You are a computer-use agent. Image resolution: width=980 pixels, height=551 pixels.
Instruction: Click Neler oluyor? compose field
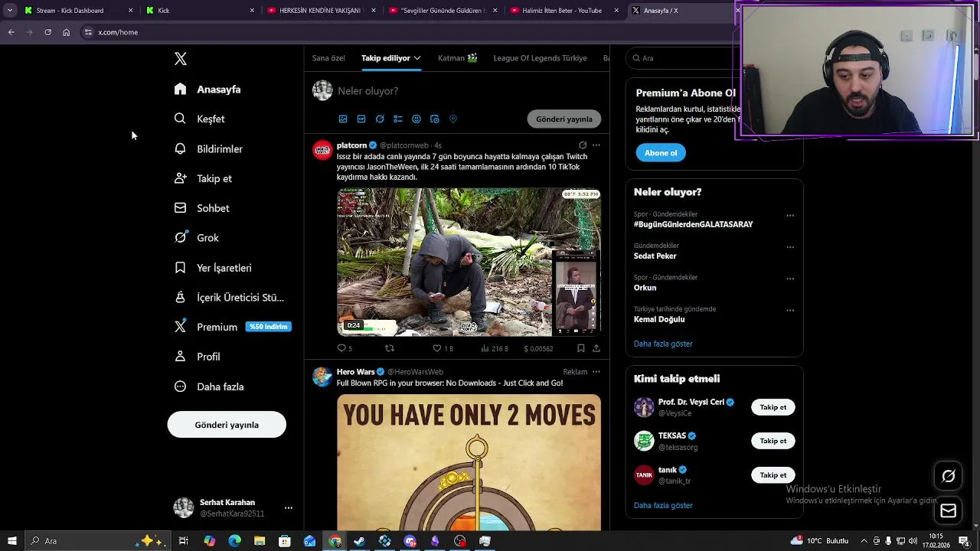coord(468,91)
